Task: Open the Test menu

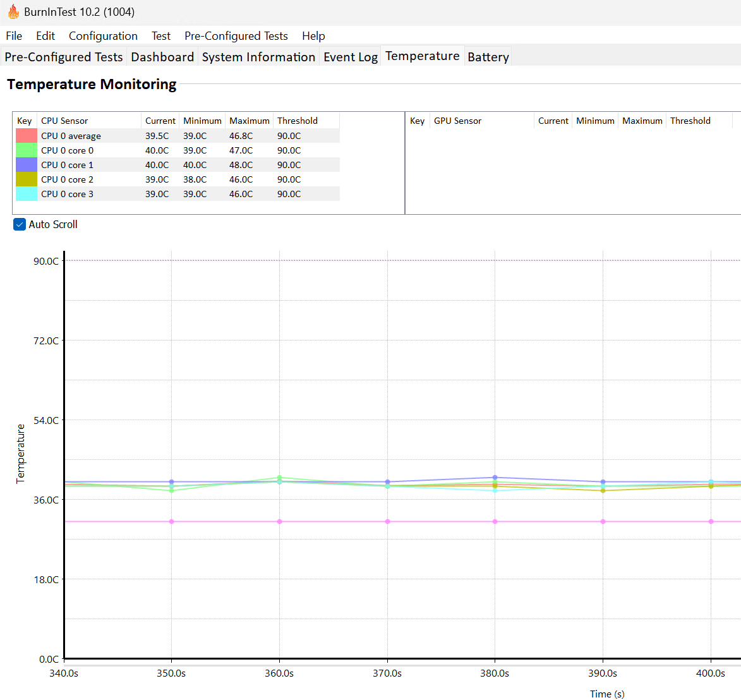Action: pos(160,36)
